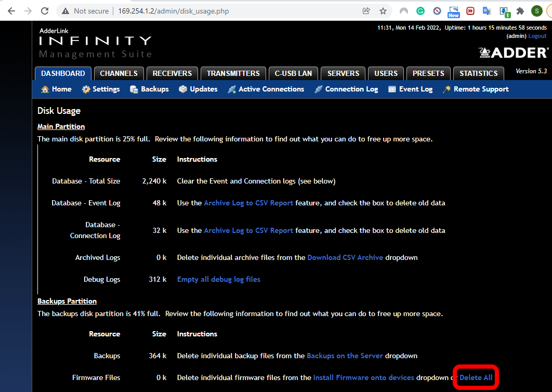View Active Connections

coord(266,89)
